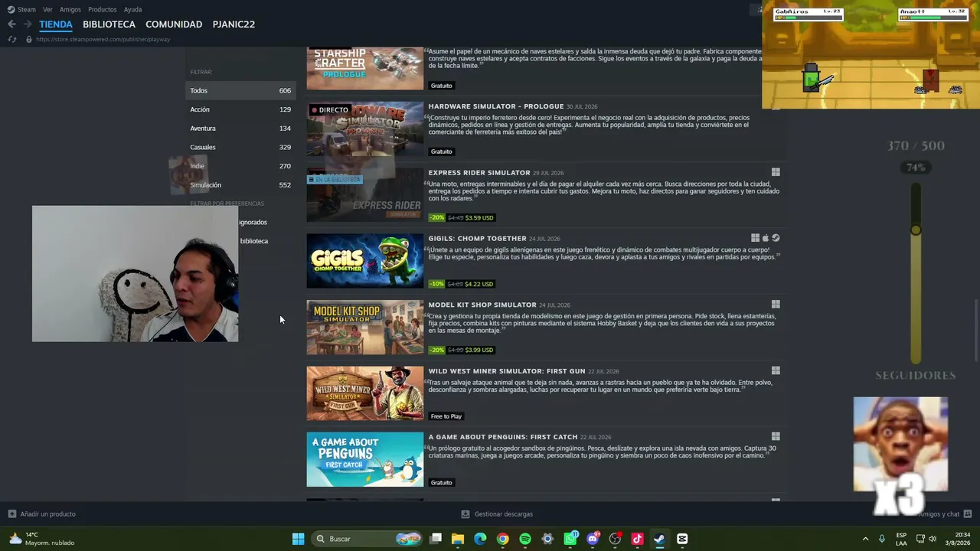
Task: Filter games by Acción
Action: 240,109
